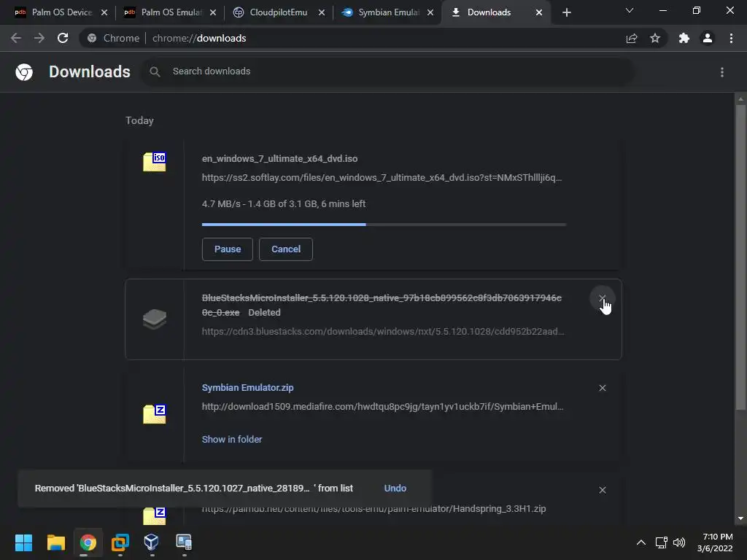Go back to previous page
The height and width of the screenshot is (560, 747).
pyautogui.click(x=16, y=38)
